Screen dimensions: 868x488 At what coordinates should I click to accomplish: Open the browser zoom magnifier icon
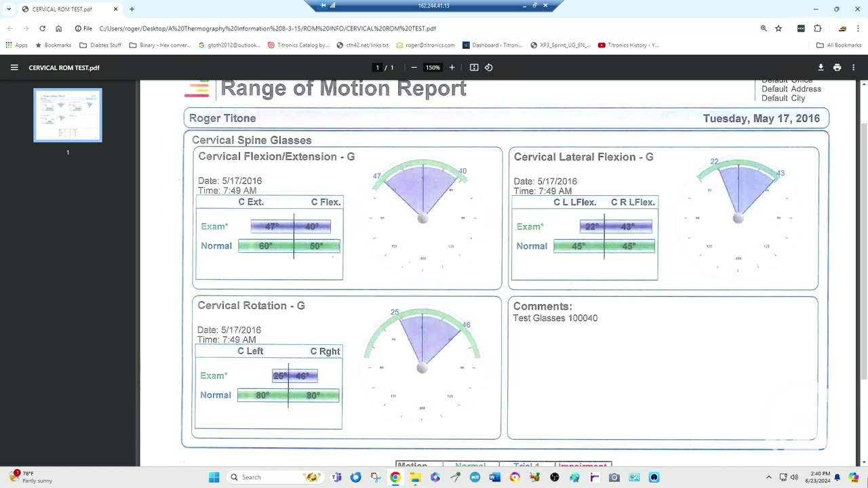click(764, 28)
